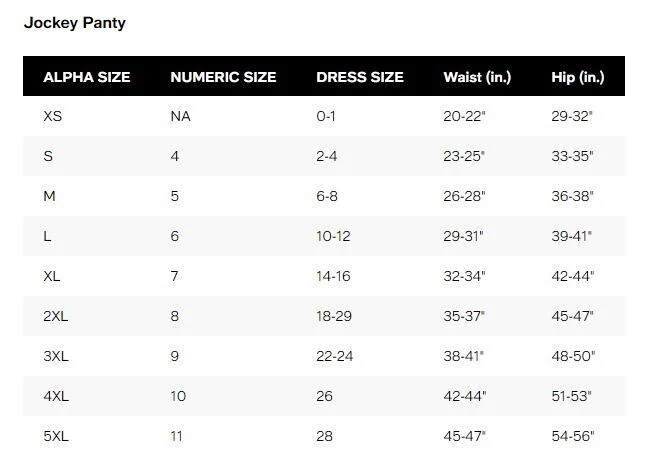Click the 54-56" hip measurement
The height and width of the screenshot is (471, 645).
pyautogui.click(x=572, y=436)
